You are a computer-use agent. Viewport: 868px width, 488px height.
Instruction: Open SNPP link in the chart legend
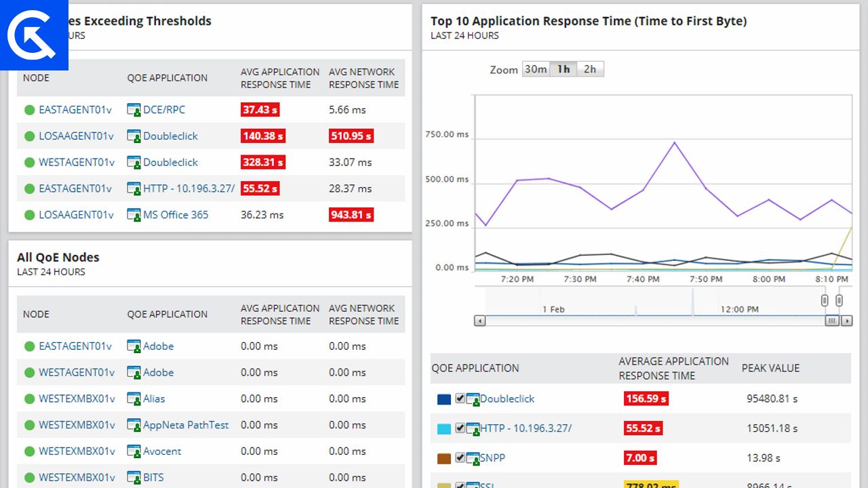(493, 458)
